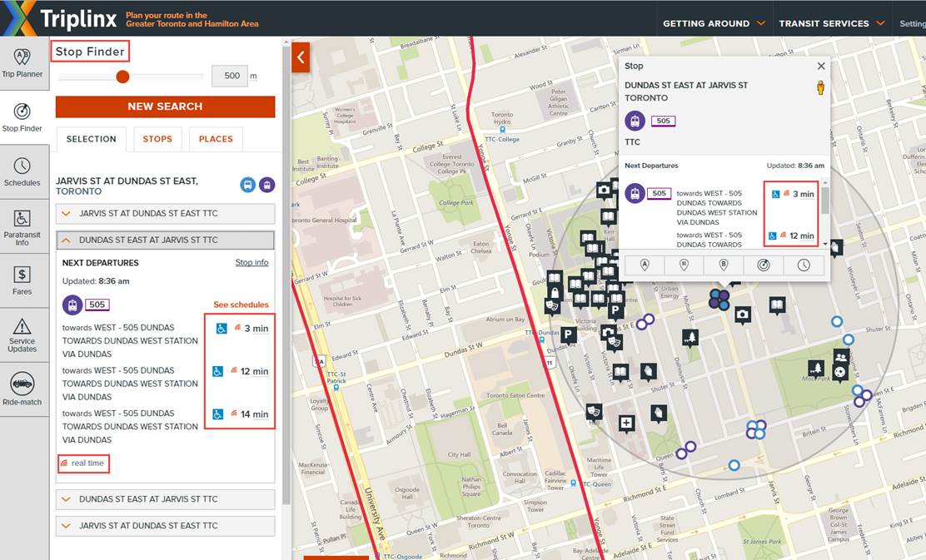
Task: Click the New Search button
Action: (x=166, y=107)
